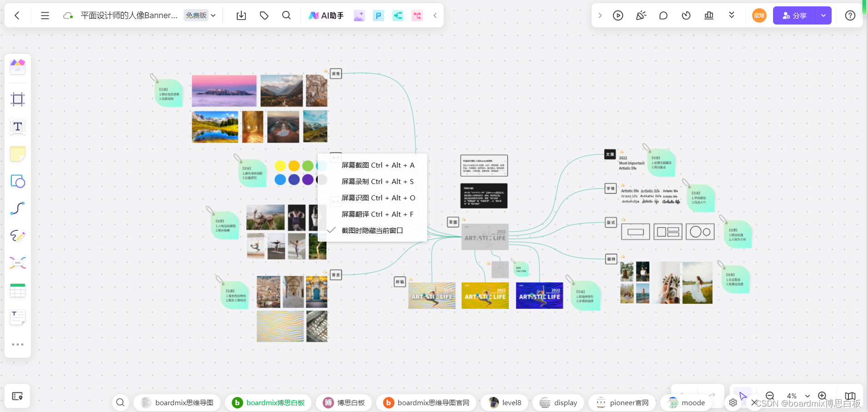
Task: Click the export download icon
Action: click(241, 15)
